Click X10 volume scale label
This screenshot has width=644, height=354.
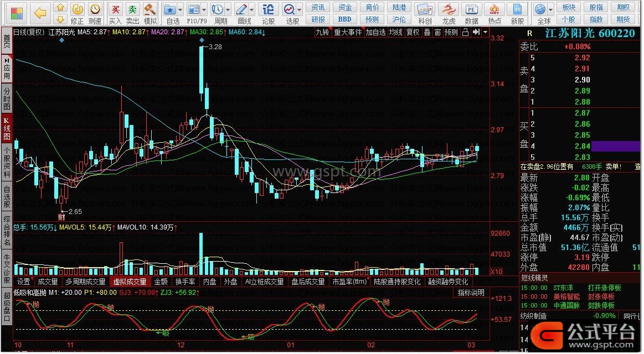tap(496, 272)
